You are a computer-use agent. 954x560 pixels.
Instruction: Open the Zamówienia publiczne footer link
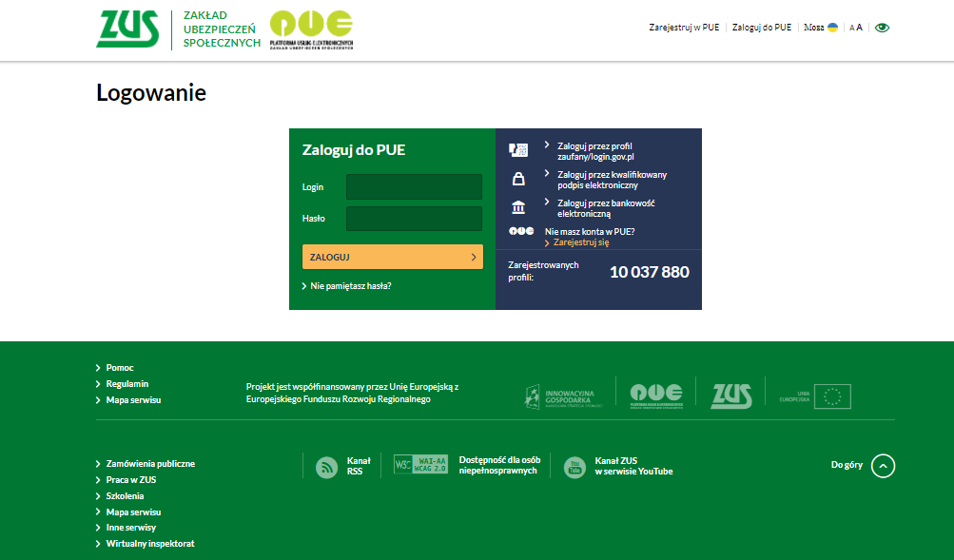pos(150,463)
